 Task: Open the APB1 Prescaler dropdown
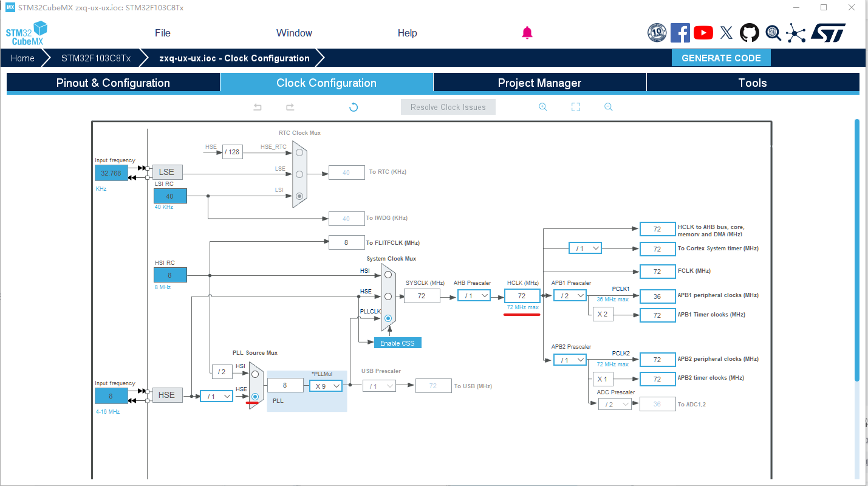click(x=570, y=295)
